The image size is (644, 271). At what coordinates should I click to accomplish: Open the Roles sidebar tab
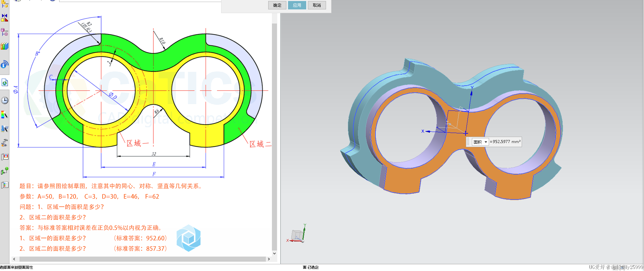pyautogui.click(x=5, y=157)
